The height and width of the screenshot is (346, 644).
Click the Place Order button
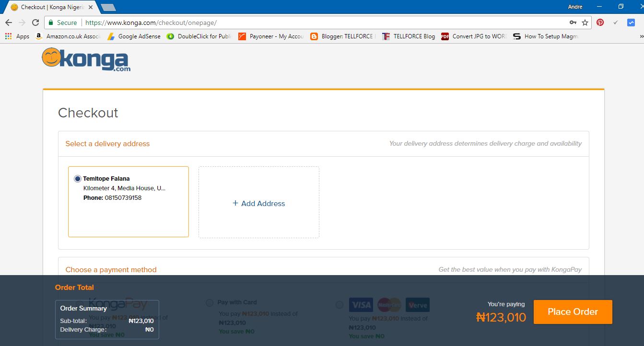(573, 311)
